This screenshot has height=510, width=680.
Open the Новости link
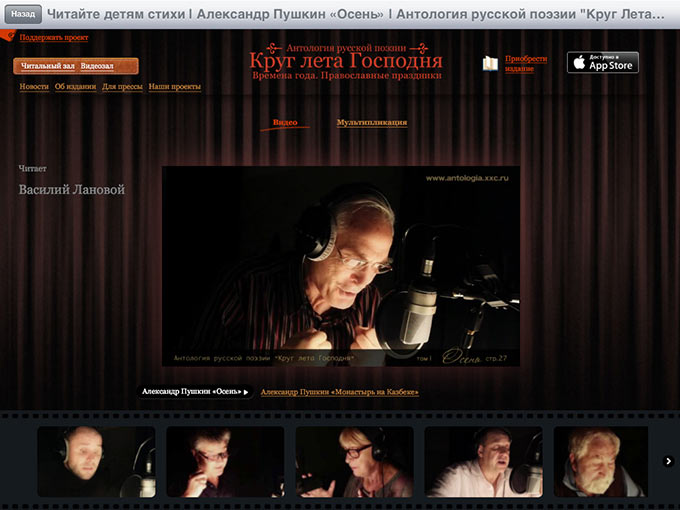pos(34,87)
